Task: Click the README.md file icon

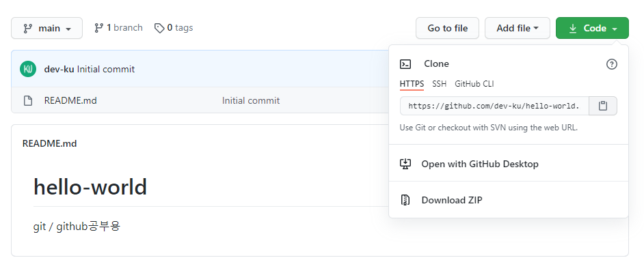Action: (28, 100)
